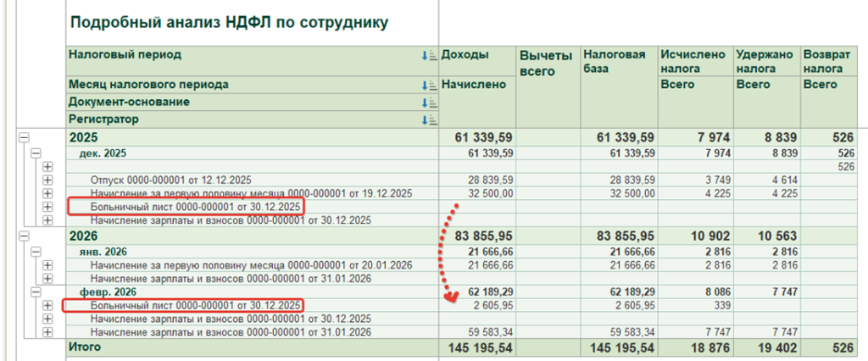Image resolution: width=868 pixels, height=361 pixels.
Task: Click Исчислено value 8 086 in февр. 2026
Action: pos(718,292)
